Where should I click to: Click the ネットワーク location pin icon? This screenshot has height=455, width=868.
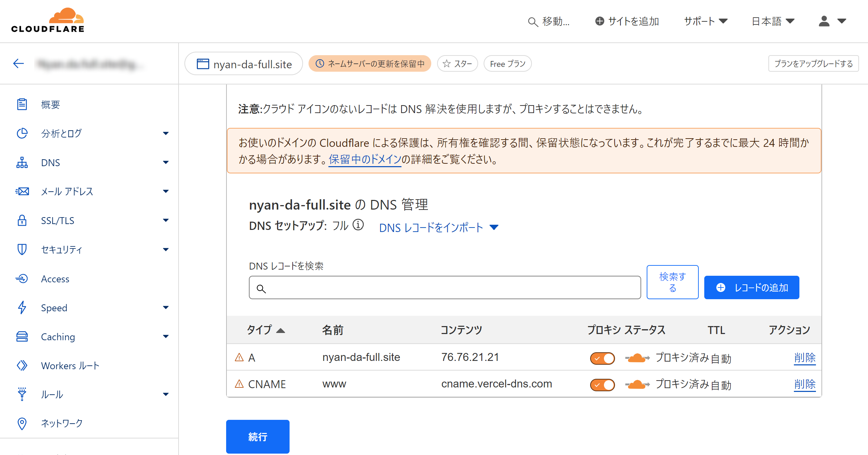tap(22, 423)
